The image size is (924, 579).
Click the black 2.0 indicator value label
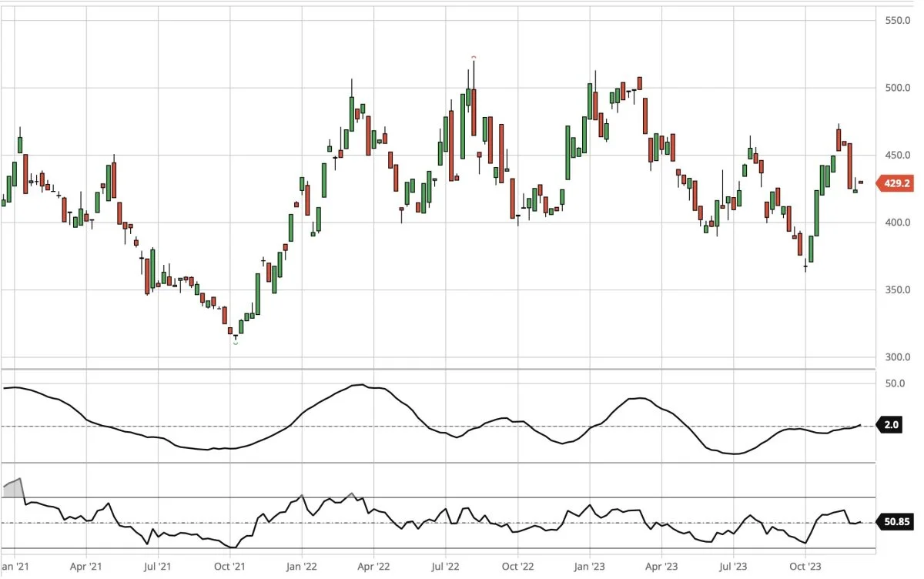pyautogui.click(x=891, y=425)
